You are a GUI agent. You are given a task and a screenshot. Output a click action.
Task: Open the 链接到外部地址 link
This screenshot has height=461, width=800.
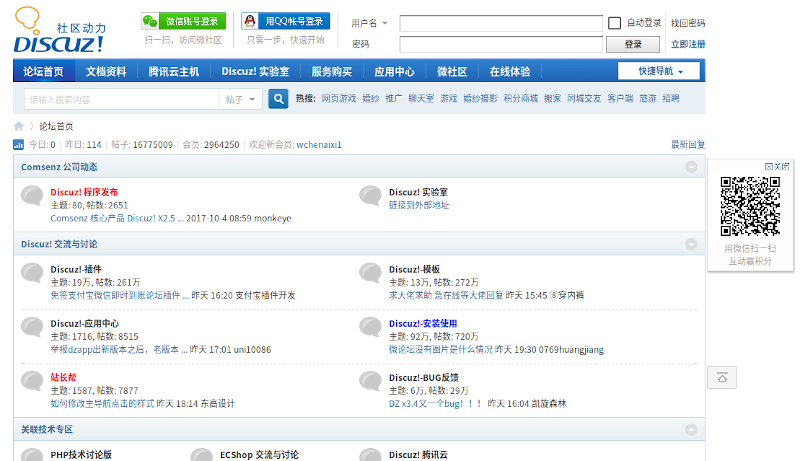419,205
